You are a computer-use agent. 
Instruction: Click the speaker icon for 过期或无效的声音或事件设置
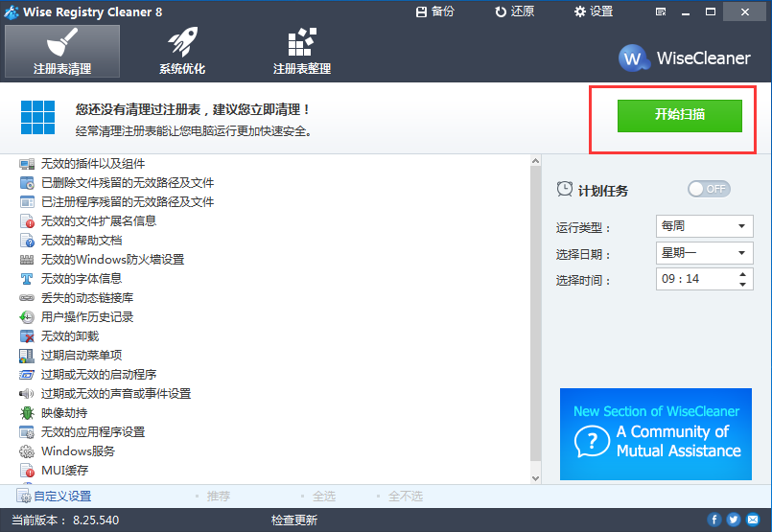click(x=27, y=394)
